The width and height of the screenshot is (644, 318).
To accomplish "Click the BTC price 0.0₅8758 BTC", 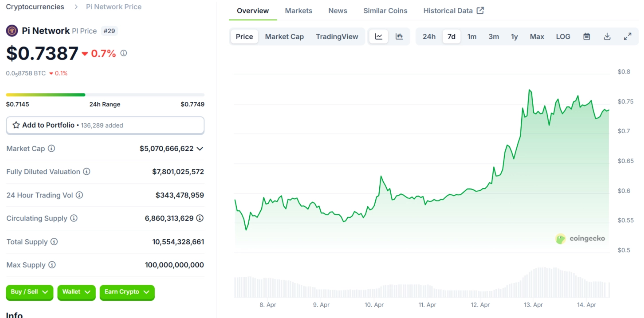I will tap(26, 73).
